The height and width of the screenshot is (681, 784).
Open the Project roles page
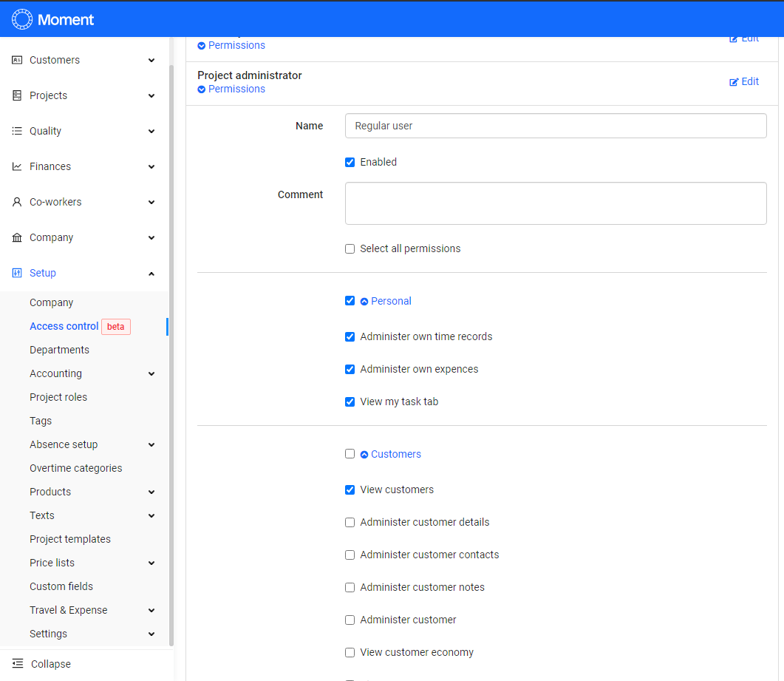coord(58,397)
